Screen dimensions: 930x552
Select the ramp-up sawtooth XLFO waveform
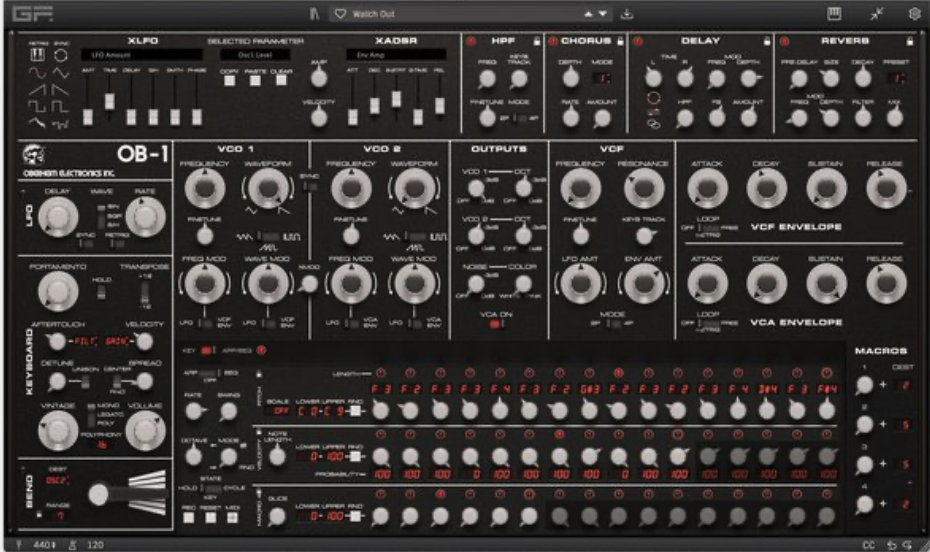[x=37, y=90]
